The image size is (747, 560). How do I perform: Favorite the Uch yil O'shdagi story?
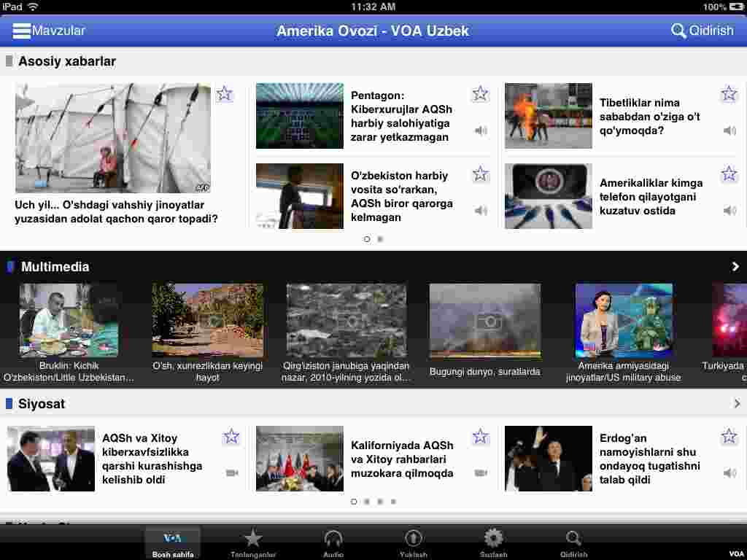coord(225,94)
